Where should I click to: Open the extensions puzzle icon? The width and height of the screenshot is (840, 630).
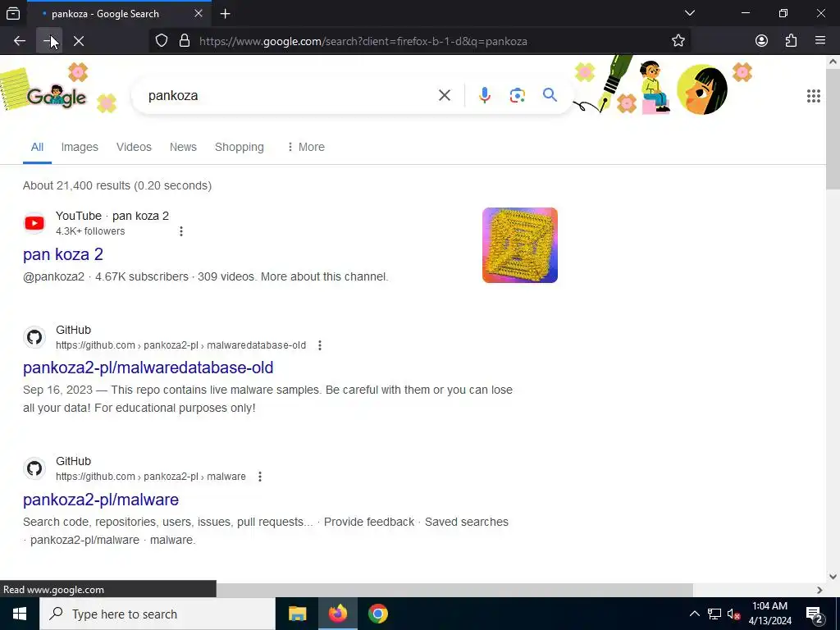point(791,41)
